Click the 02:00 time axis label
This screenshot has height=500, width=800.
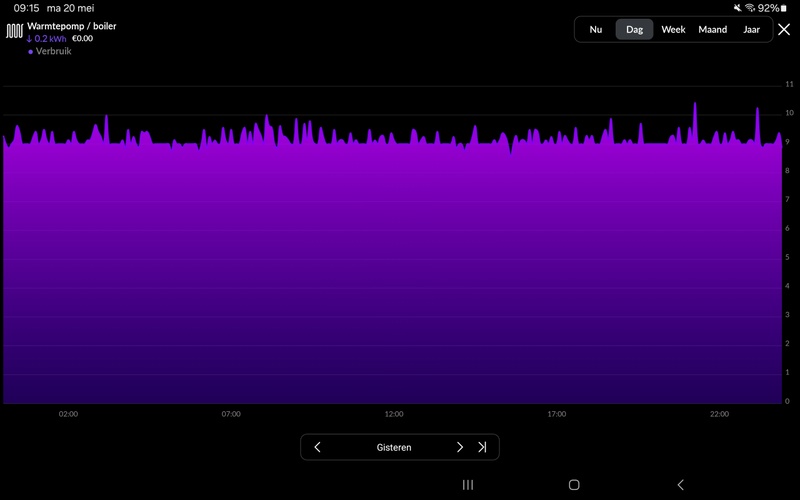point(68,414)
